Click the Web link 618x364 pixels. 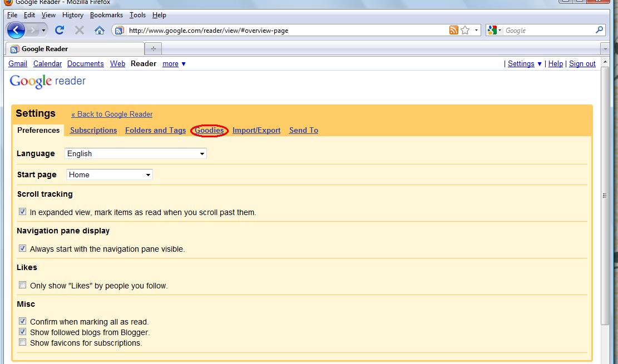[x=117, y=64]
